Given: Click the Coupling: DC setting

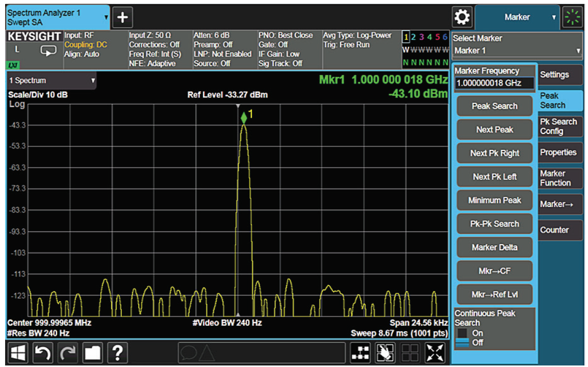Looking at the screenshot, I should tap(86, 45).
